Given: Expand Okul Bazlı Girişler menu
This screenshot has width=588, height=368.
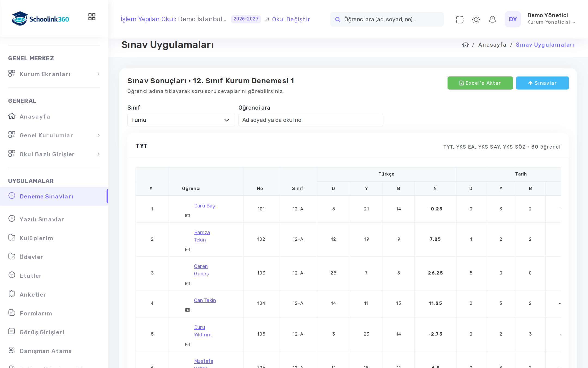Looking at the screenshot, I should point(54,154).
